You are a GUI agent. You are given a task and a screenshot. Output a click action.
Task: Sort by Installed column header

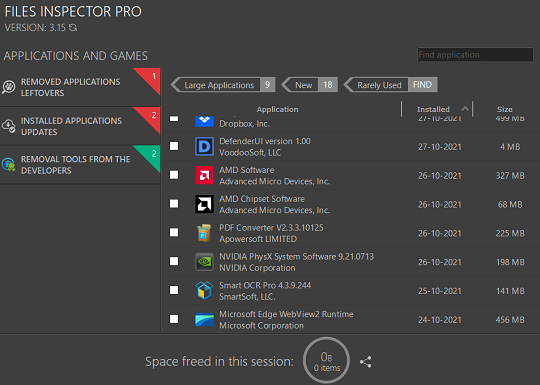point(433,109)
